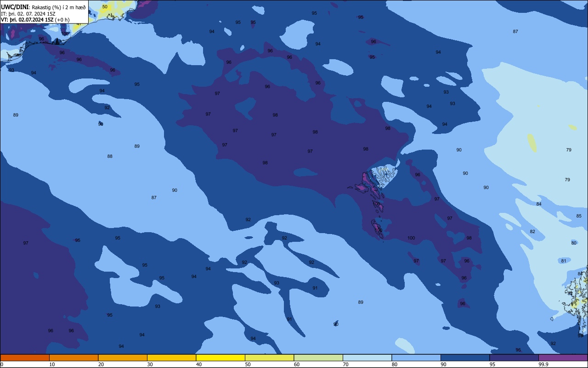The width and height of the screenshot is (588, 368).
Task: Select the purple above-99.9 legend swatch
Action: point(563,357)
